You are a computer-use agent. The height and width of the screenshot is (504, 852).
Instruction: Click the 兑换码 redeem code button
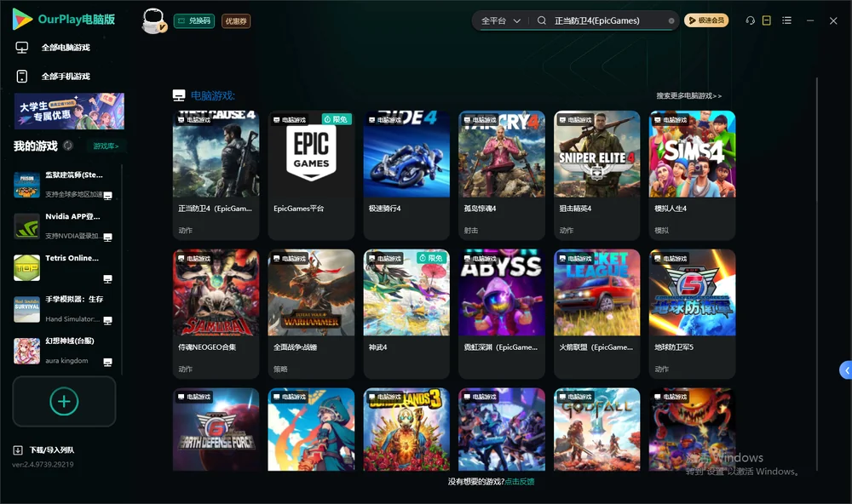tap(194, 21)
